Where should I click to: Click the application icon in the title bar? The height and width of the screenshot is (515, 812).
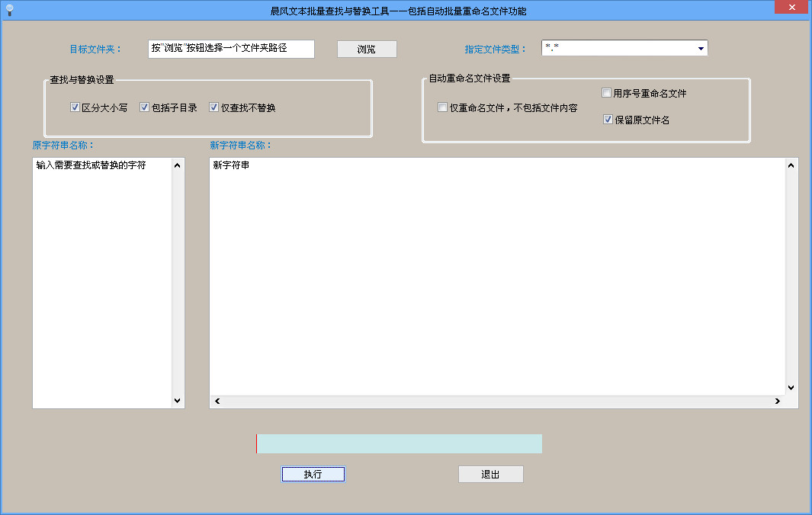coord(8,10)
